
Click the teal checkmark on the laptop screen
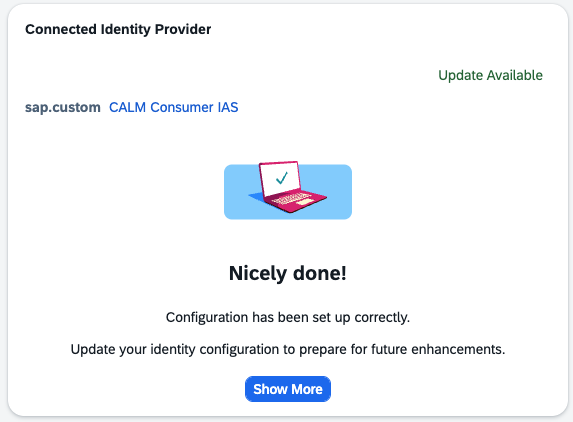(x=282, y=178)
